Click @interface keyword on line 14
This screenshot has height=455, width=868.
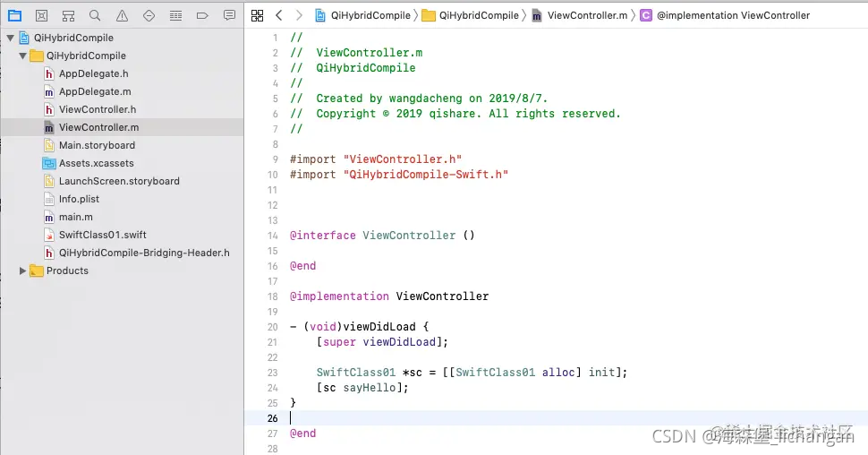[323, 236]
